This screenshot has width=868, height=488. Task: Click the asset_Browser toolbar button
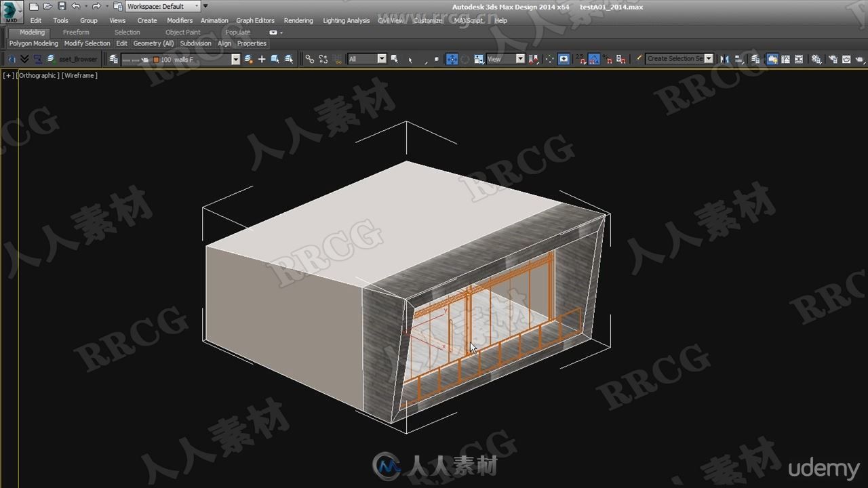pos(77,59)
